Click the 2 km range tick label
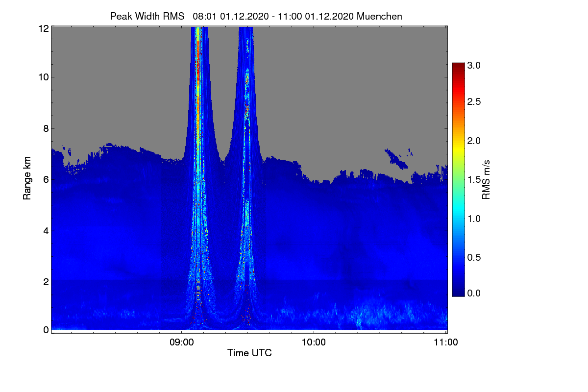Screen dimensions: 588x392 click(46, 281)
